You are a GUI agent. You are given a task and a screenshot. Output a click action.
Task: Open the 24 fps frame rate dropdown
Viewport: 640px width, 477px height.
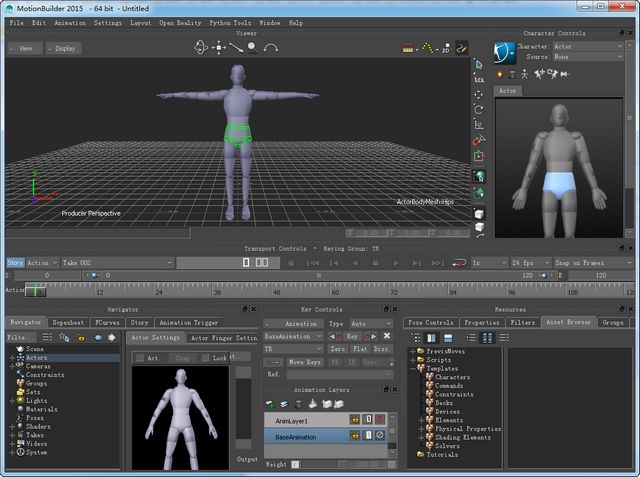pos(531,263)
